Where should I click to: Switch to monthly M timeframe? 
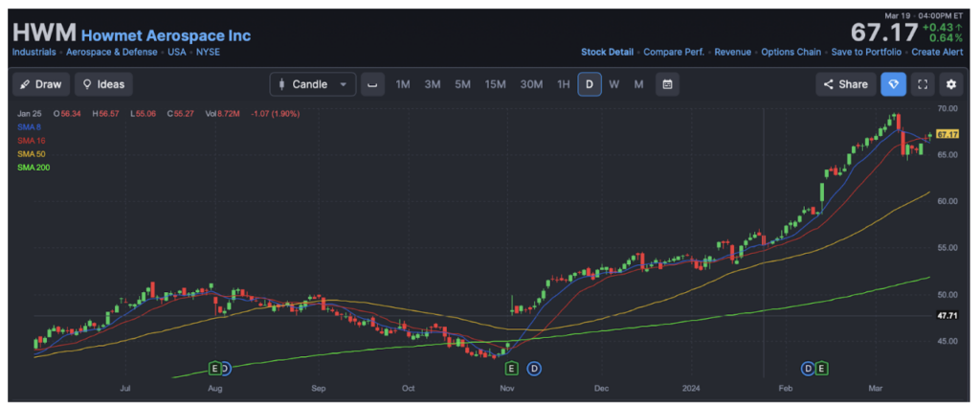(638, 84)
